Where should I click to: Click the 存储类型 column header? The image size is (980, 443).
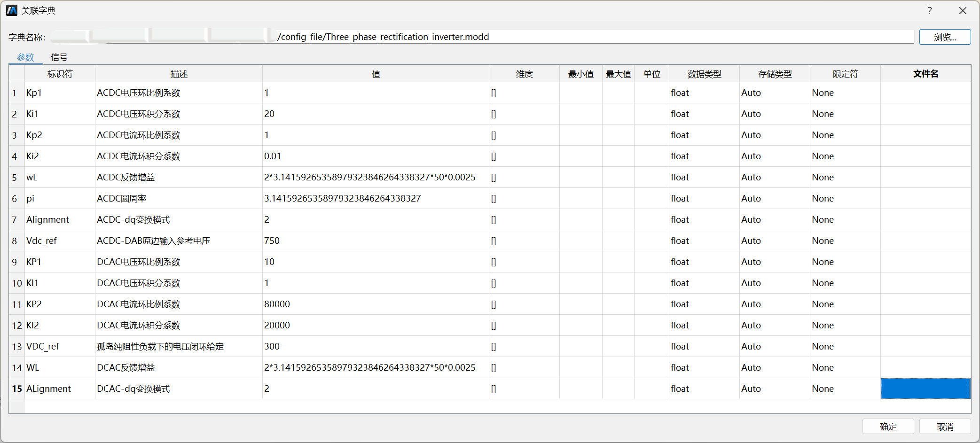pos(775,74)
